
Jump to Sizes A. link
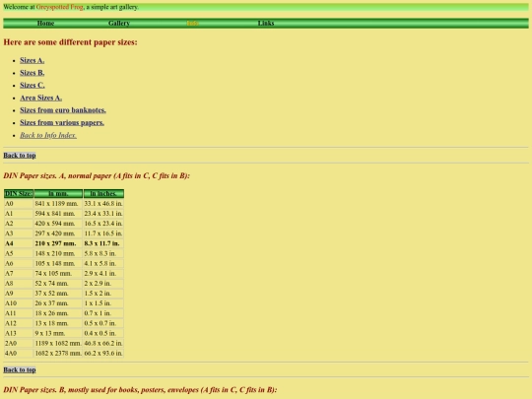click(32, 60)
